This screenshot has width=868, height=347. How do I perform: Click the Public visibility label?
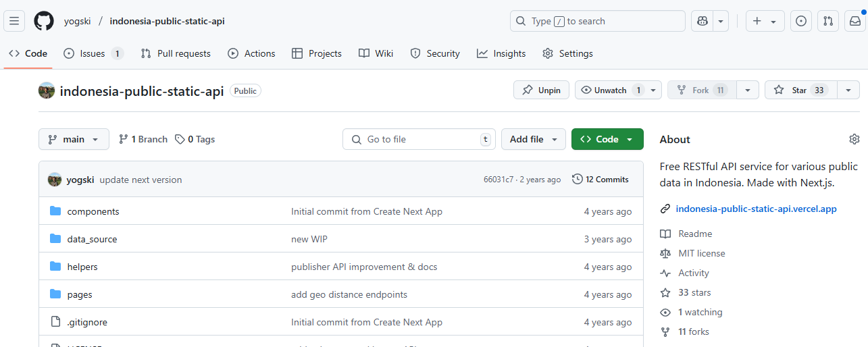coord(245,90)
